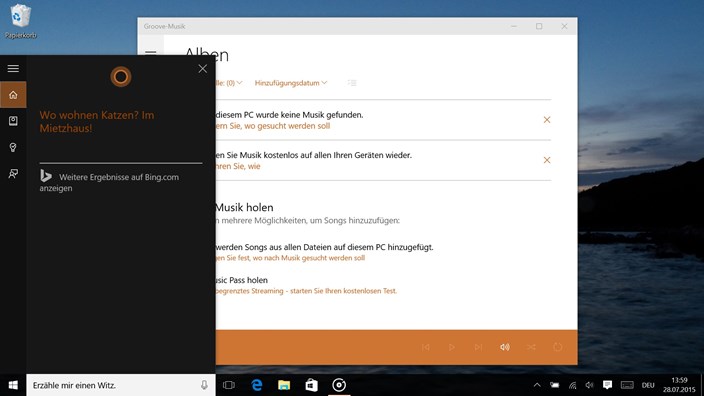
Task: Play music in Groove player bar
Action: 452,347
